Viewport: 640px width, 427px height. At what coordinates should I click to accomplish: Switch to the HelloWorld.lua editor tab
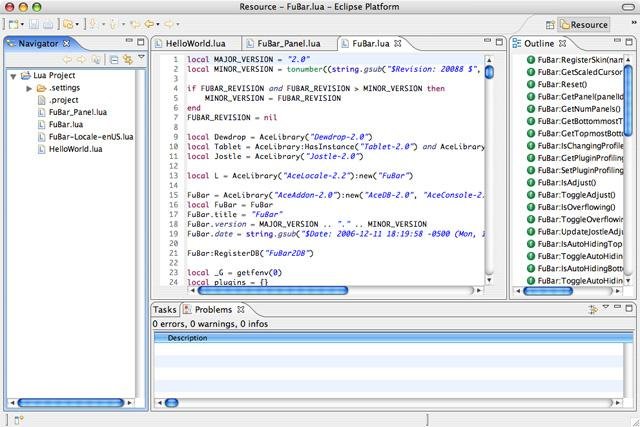[196, 43]
